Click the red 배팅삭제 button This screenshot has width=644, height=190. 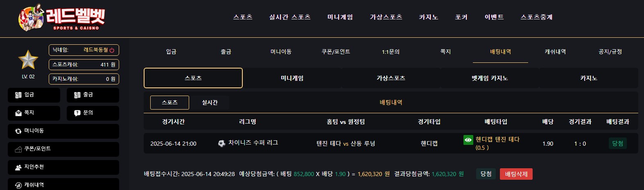516,174
